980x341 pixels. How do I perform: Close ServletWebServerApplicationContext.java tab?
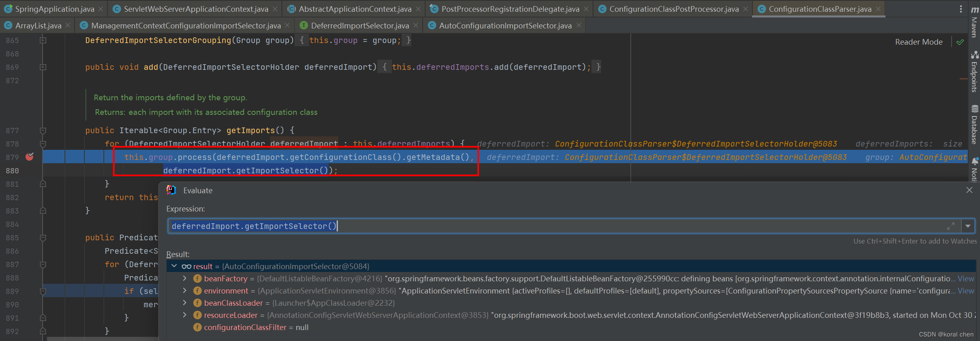coord(275,9)
